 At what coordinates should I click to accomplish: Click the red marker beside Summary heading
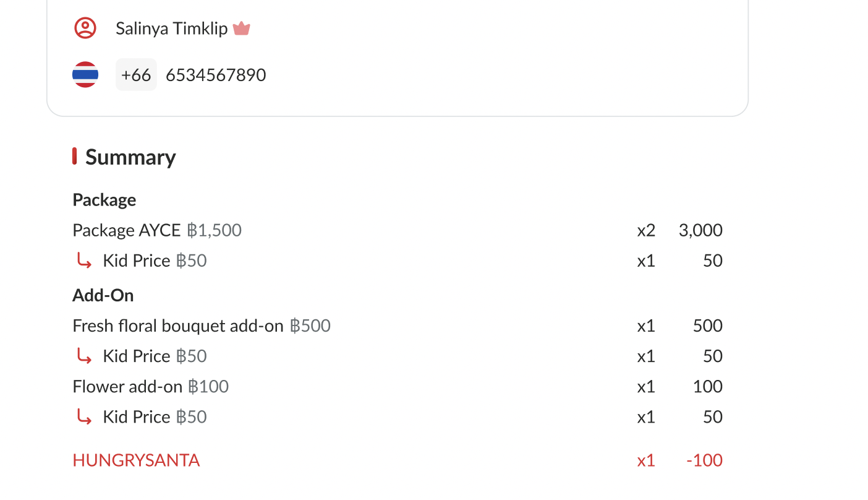tap(75, 157)
